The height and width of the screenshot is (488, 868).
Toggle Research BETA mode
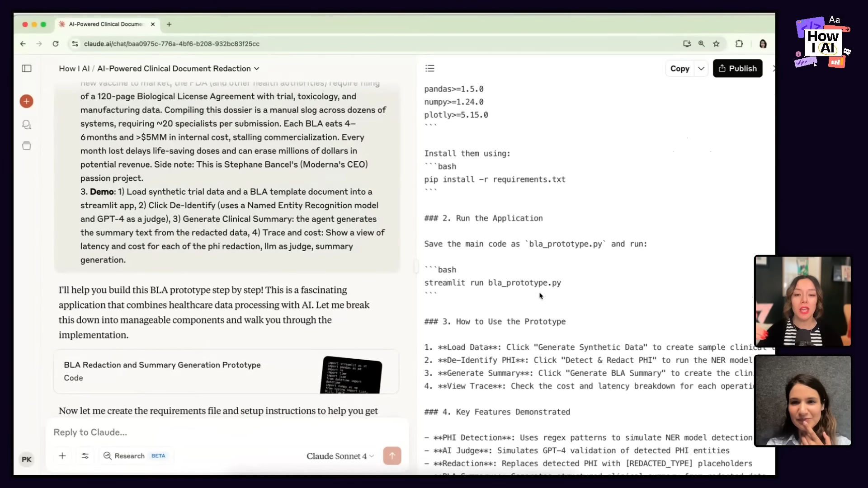pos(135,455)
